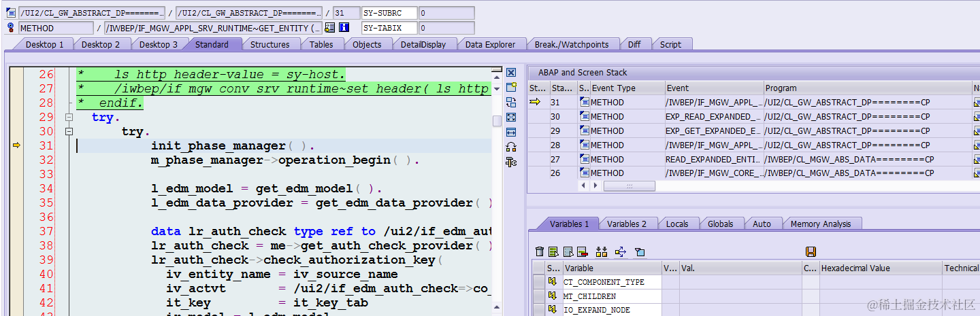
Task: Collapse the try block at line 29
Action: pyautogui.click(x=69, y=117)
